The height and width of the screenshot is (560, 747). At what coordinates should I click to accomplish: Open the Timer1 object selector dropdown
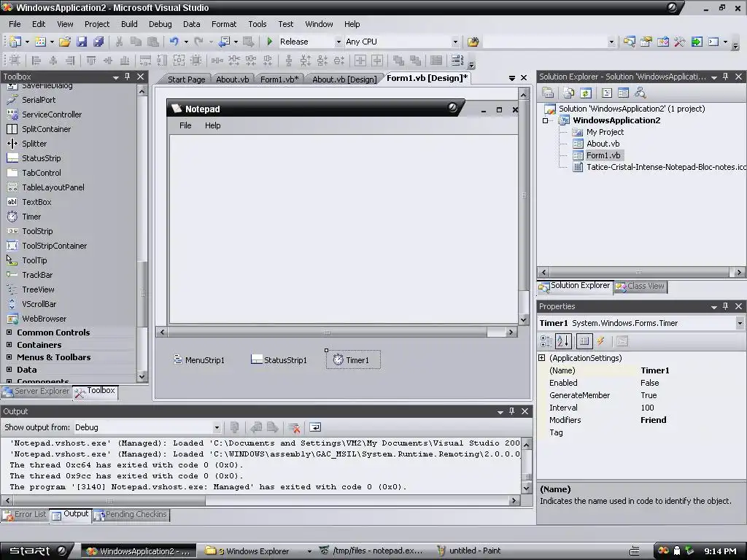pyautogui.click(x=740, y=323)
